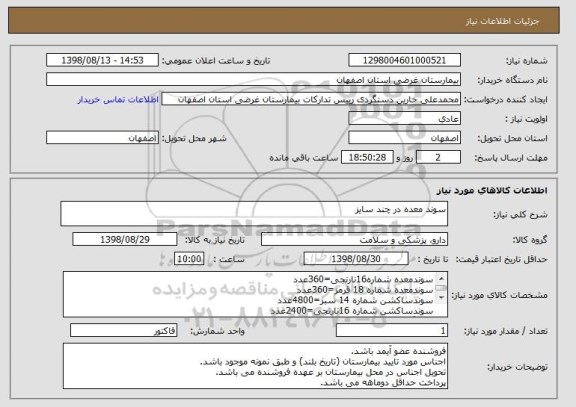The height and width of the screenshot is (407, 576).
Task: Click the delivery city field اصفهان
Action: click(102, 138)
